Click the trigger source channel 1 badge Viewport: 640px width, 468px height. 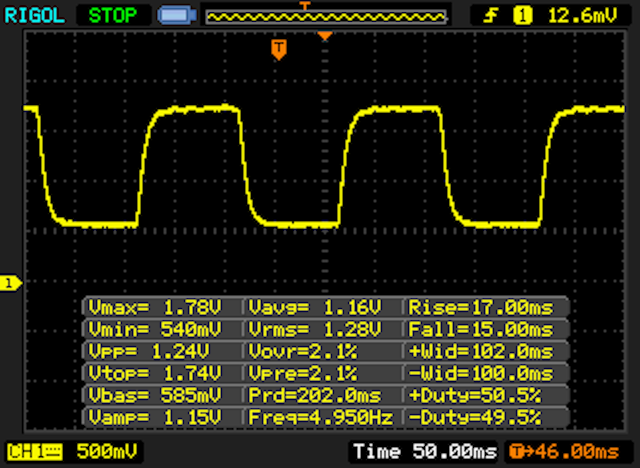pos(522,16)
